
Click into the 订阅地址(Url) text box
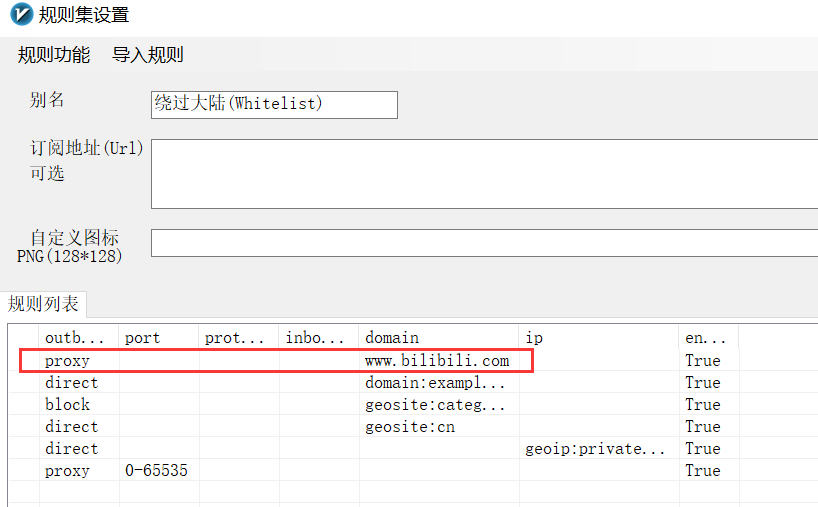(485, 174)
